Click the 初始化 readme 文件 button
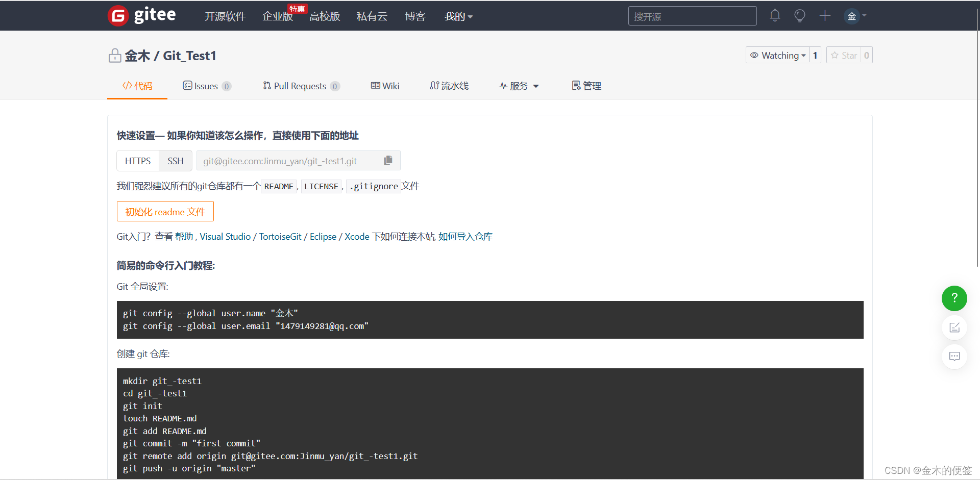 (x=165, y=211)
